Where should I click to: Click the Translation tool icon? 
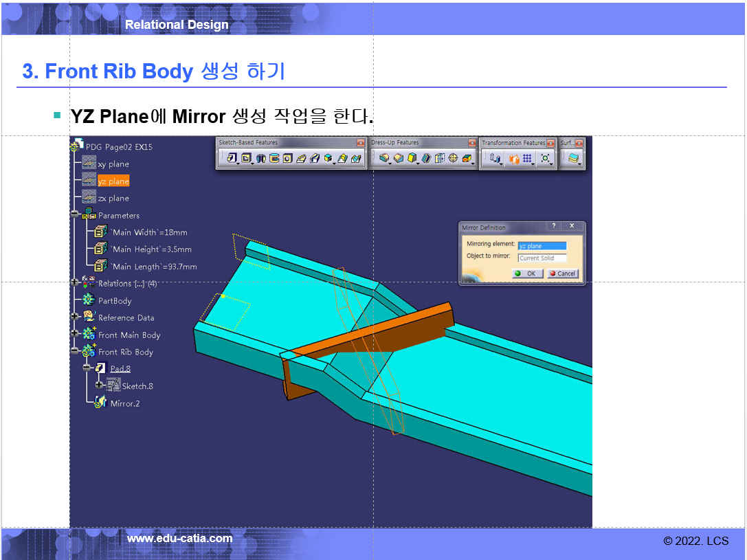coord(495,159)
